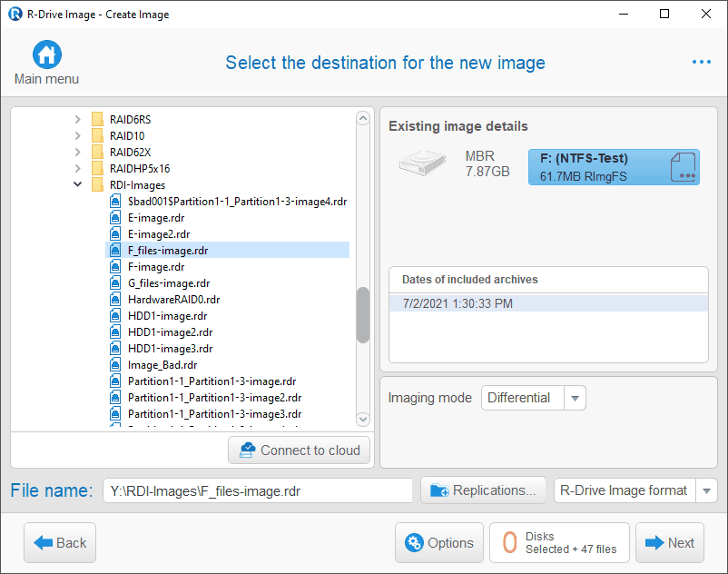Click the $bad001$ image file icon
The width and height of the screenshot is (728, 574).
[x=115, y=201]
